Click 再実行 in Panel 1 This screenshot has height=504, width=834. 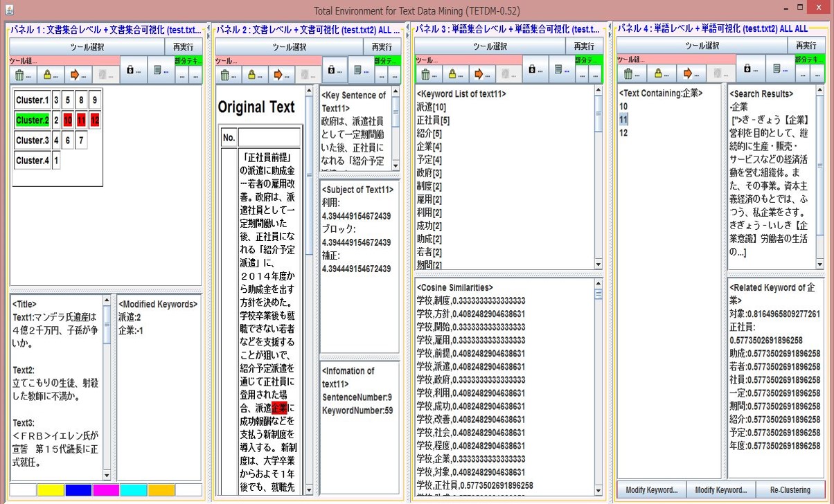184,47
